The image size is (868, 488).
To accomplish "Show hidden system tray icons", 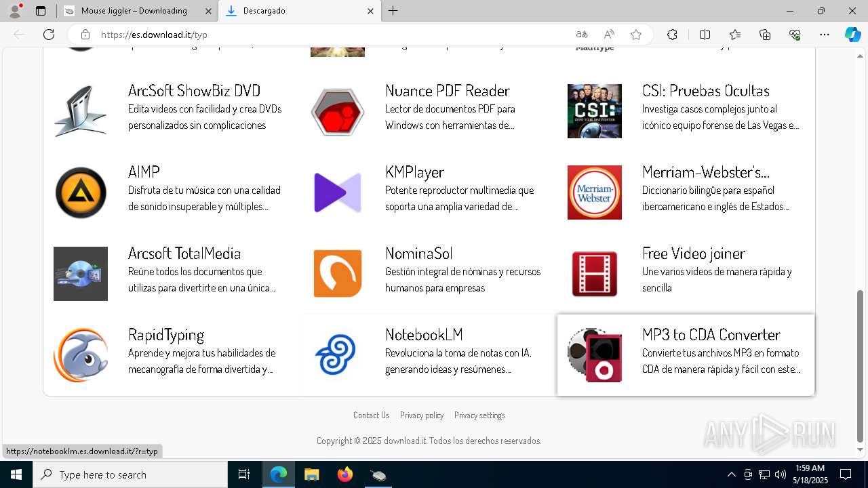I will [x=731, y=474].
